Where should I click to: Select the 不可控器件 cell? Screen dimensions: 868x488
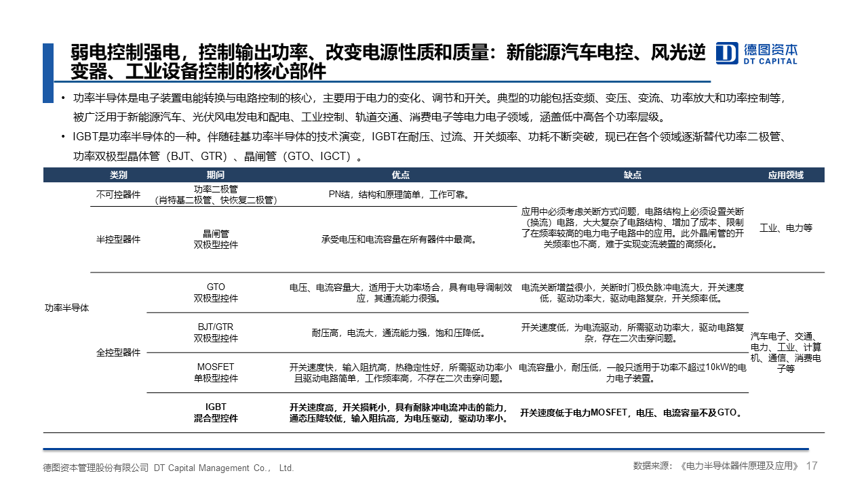118,195
